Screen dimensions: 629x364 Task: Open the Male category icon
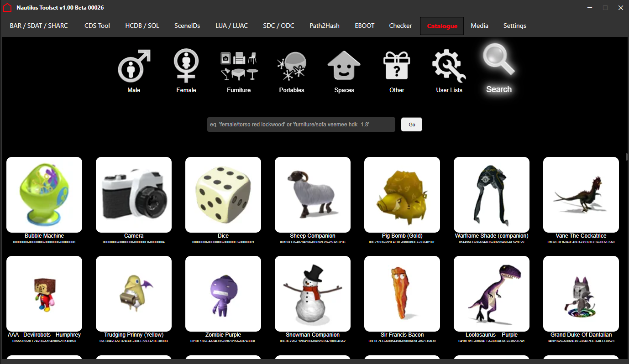(x=134, y=66)
